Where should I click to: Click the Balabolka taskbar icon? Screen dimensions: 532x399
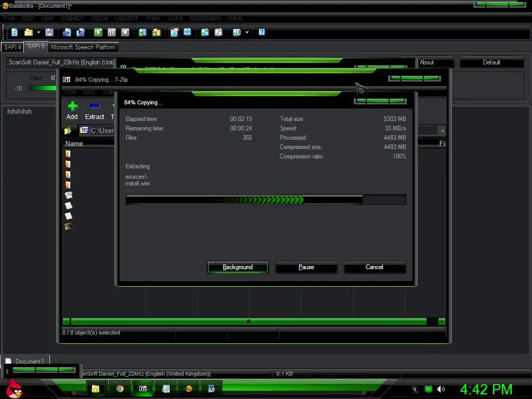(x=189, y=389)
